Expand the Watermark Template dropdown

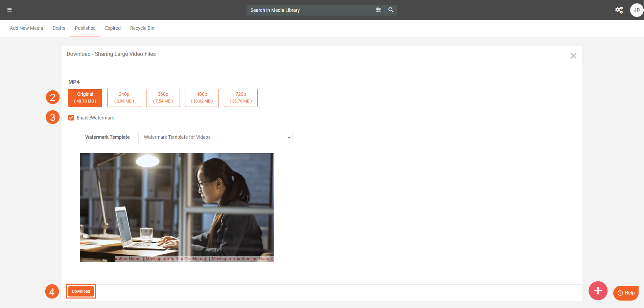coord(215,137)
